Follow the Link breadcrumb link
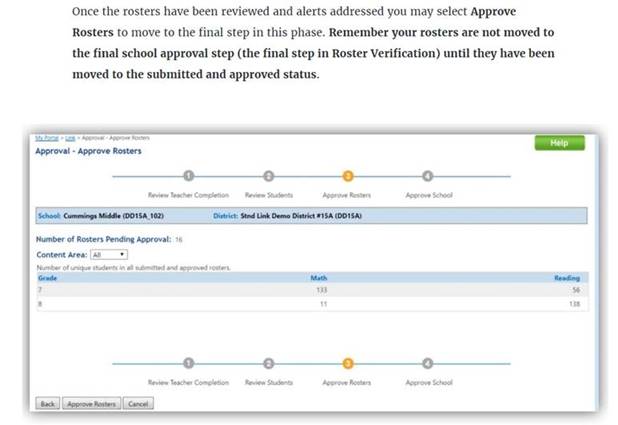Screen dimensions: 618x425 pos(70,137)
